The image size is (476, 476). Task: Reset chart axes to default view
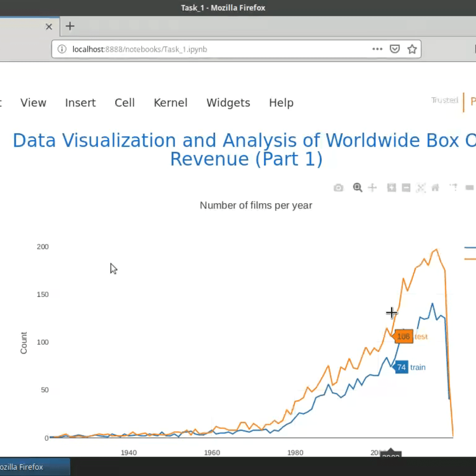(435, 188)
